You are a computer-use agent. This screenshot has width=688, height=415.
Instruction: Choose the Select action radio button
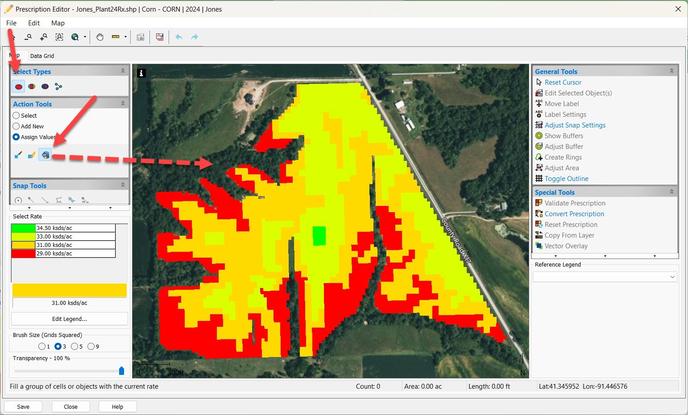16,116
